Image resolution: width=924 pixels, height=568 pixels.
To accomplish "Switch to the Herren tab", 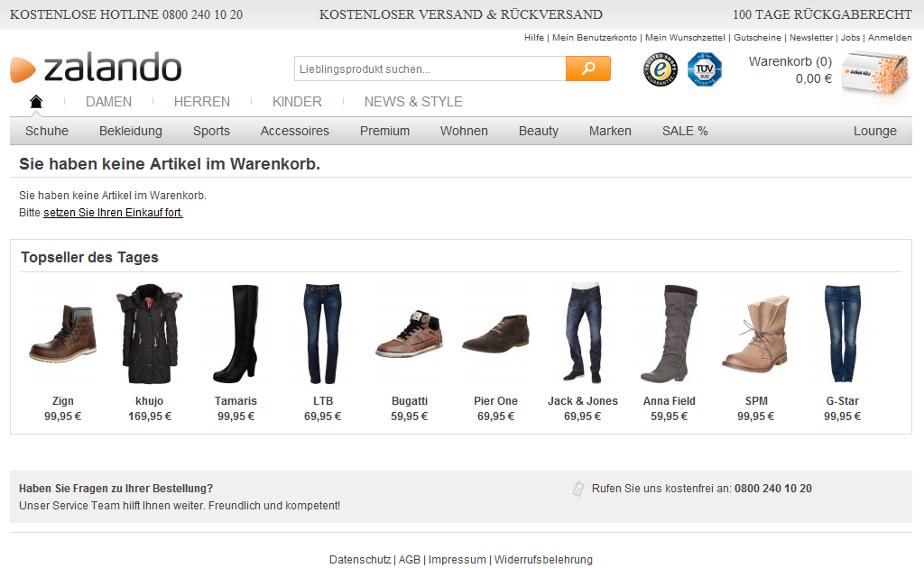I will pyautogui.click(x=202, y=102).
